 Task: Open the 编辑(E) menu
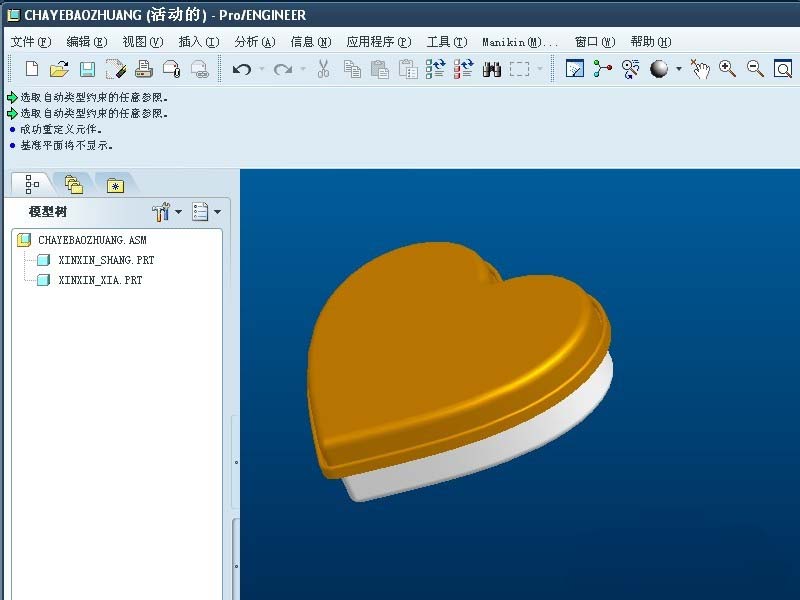(87, 42)
